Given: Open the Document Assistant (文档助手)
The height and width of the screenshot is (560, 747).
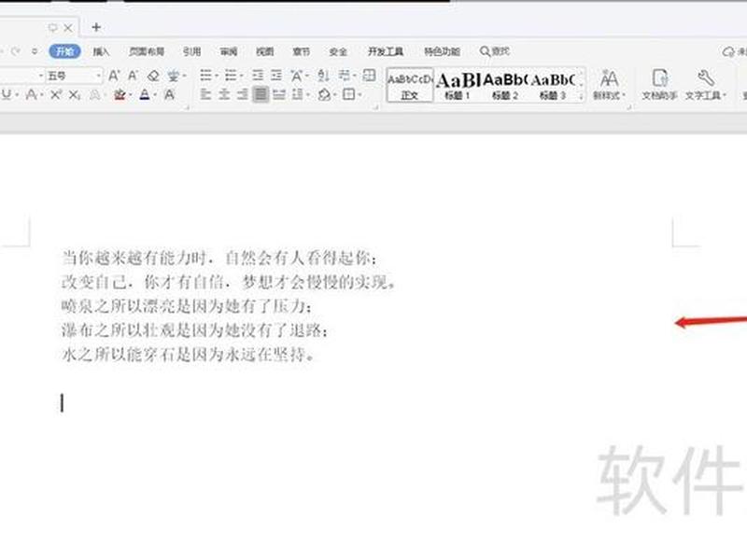Looking at the screenshot, I should [659, 85].
